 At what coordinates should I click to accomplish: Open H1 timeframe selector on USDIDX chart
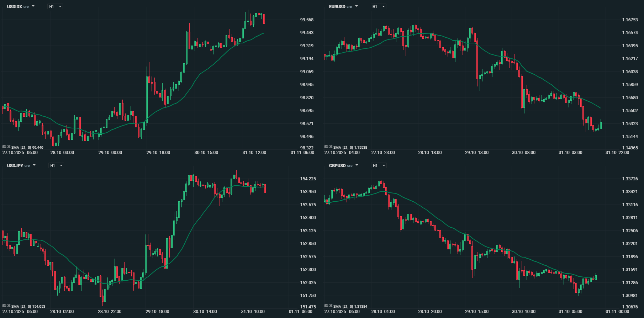[x=56, y=6]
